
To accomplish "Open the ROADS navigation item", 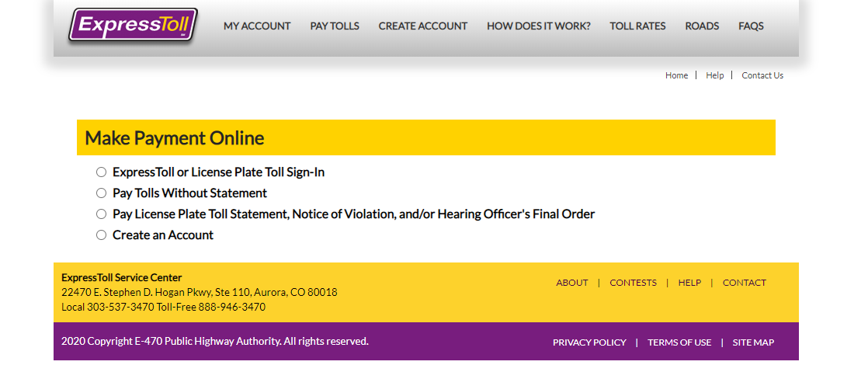I will 702,26.
